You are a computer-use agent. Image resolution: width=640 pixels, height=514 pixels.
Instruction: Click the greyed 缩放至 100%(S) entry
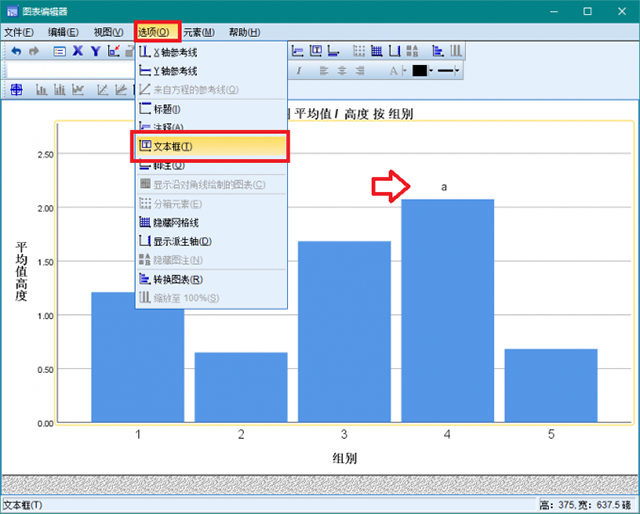tap(211, 298)
